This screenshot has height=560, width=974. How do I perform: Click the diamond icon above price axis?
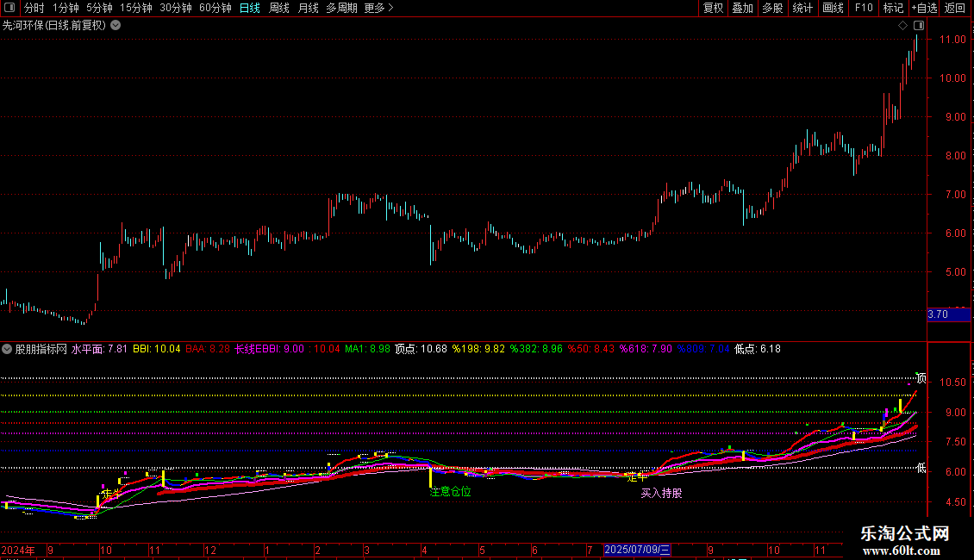coord(902,26)
